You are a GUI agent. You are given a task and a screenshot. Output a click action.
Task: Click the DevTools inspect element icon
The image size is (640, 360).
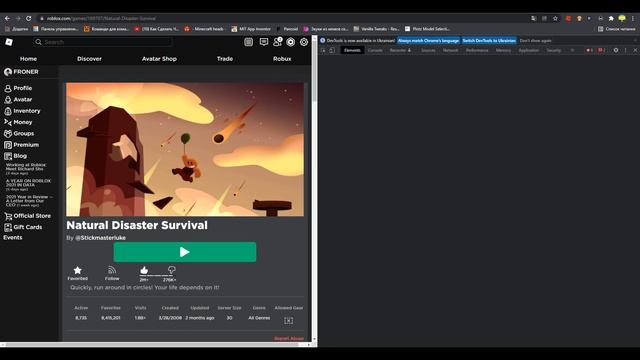point(323,50)
